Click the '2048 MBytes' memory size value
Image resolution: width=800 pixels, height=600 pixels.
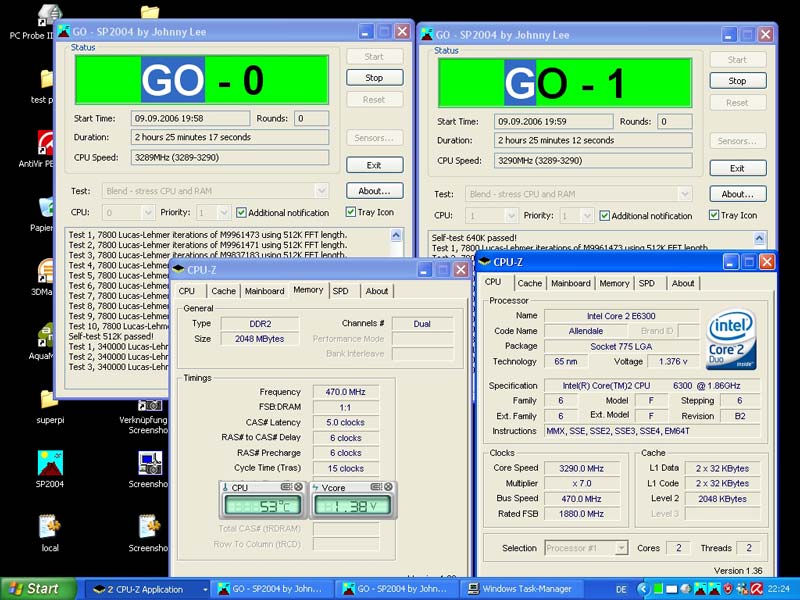point(260,339)
